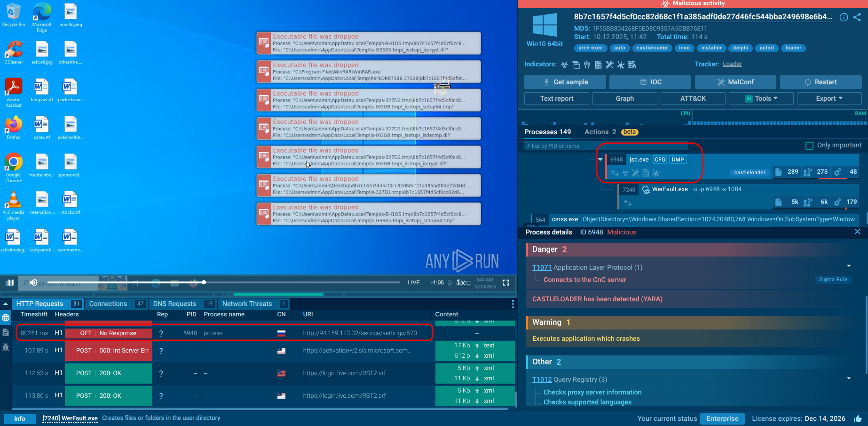The image size is (868, 426).
Task: Click the biohazard malicious indicator icon
Action: click(564, 64)
